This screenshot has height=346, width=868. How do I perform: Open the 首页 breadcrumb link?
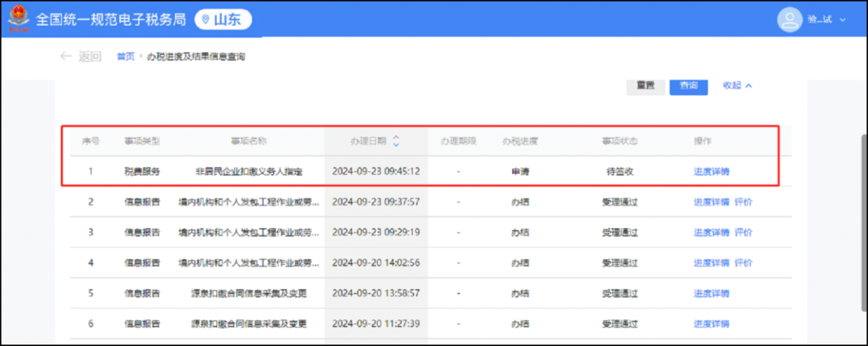click(125, 56)
